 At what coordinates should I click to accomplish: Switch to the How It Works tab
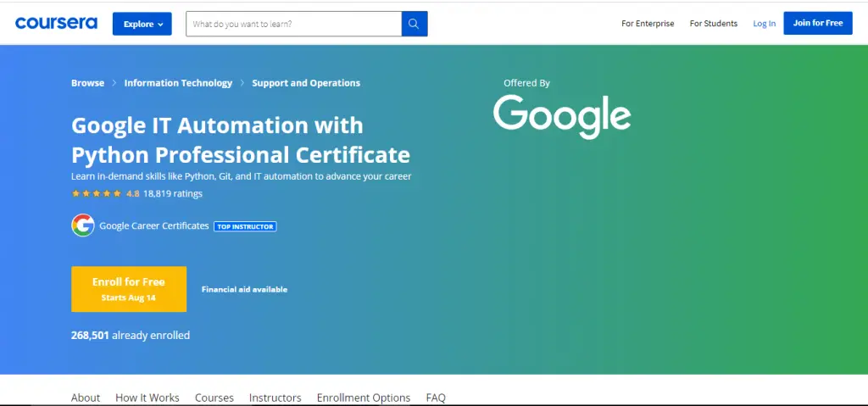tap(147, 398)
